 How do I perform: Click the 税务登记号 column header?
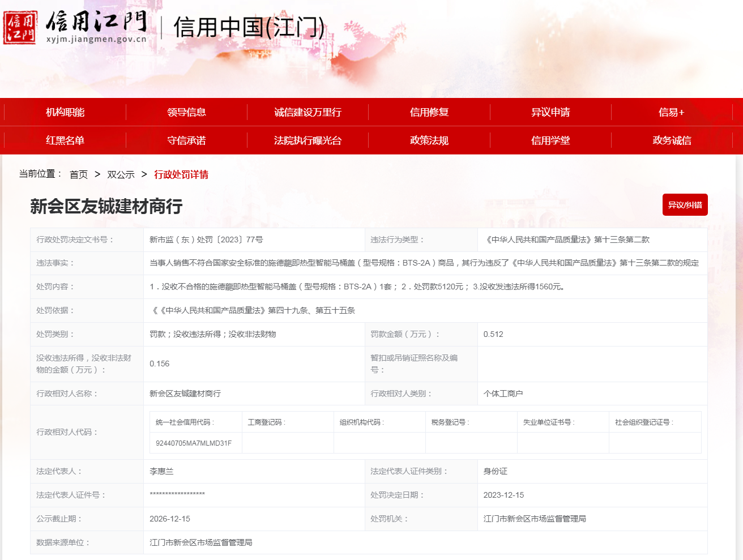(x=450, y=422)
